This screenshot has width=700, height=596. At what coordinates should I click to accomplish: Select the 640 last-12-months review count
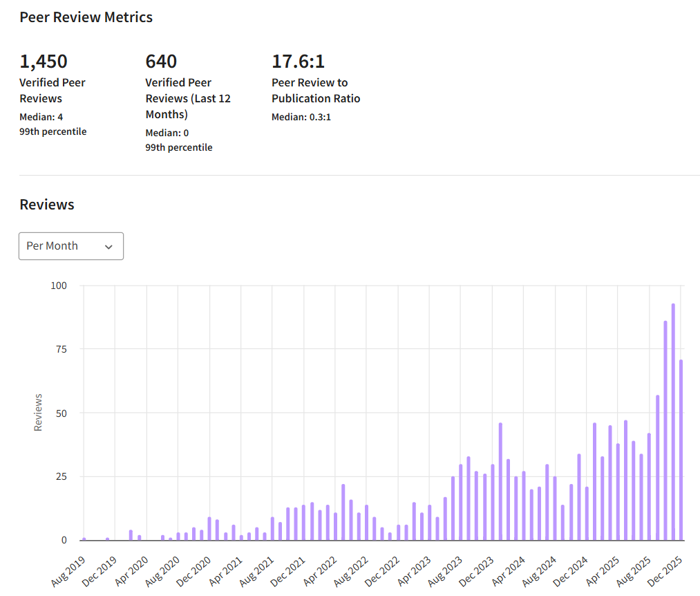[161, 62]
